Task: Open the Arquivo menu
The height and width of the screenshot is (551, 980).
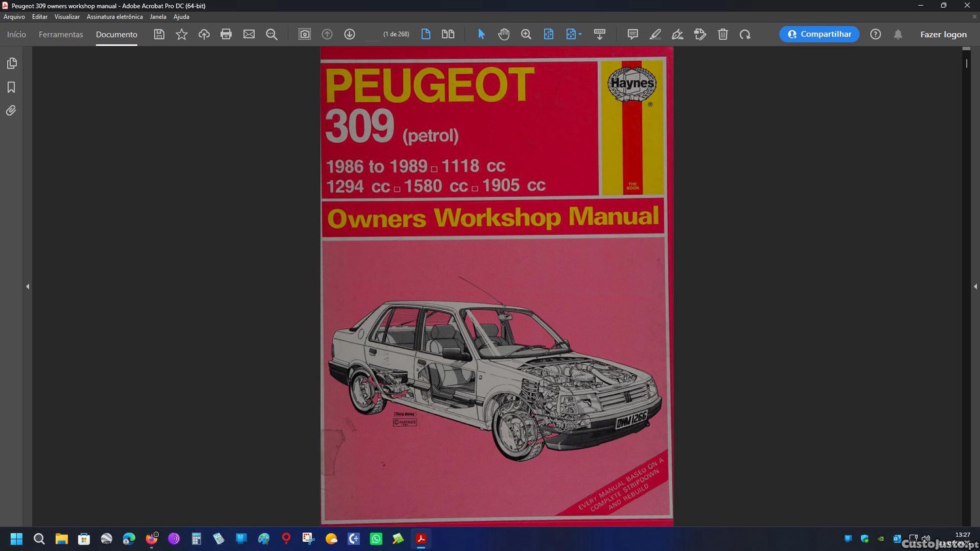Action: (x=14, y=17)
